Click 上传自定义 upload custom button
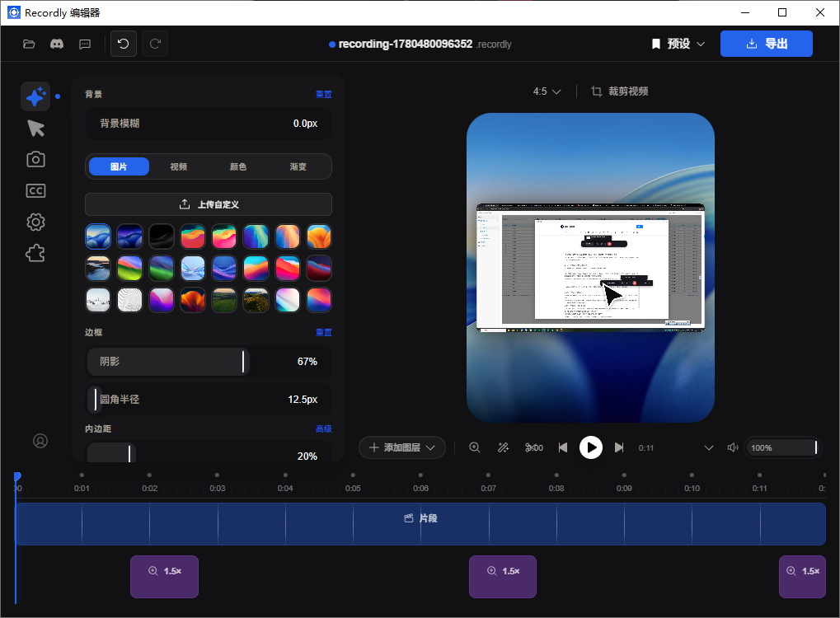 209,204
